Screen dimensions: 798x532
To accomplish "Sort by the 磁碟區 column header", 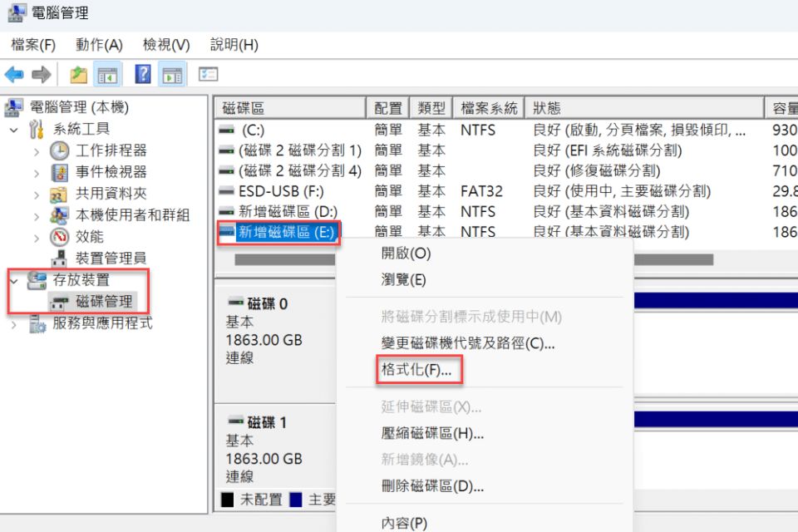I will [290, 108].
